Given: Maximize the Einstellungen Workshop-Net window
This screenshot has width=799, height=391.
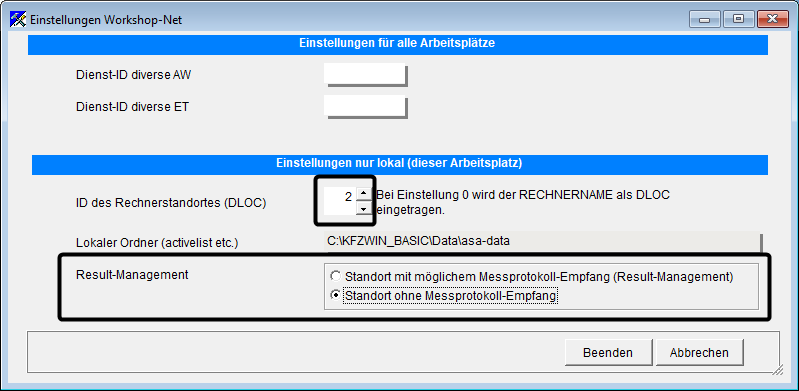Looking at the screenshot, I should 737,19.
